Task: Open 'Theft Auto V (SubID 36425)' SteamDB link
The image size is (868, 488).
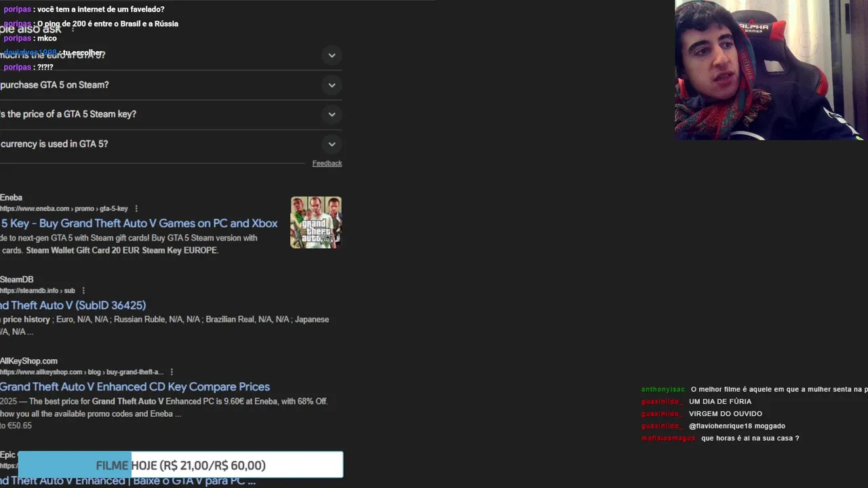Action: click(73, 306)
